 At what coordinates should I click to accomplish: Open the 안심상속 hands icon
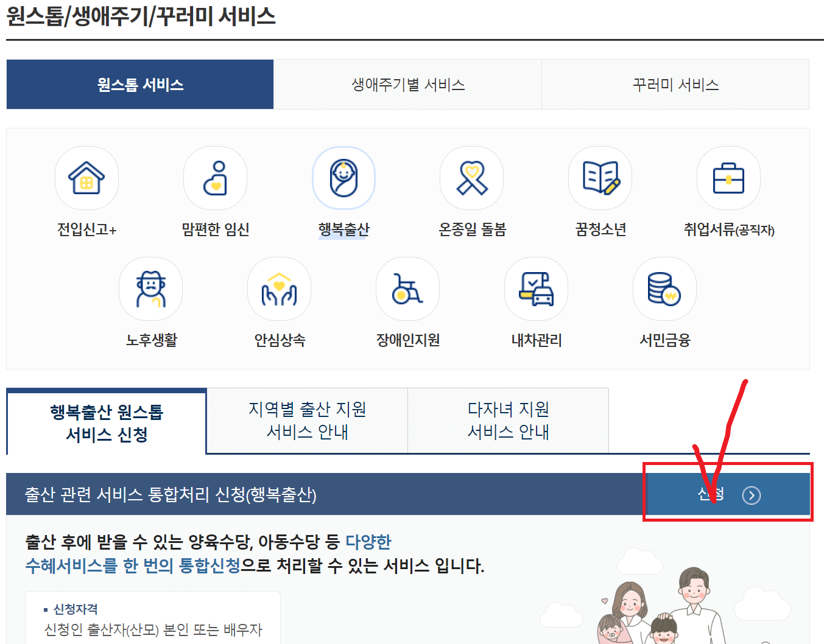point(279,289)
